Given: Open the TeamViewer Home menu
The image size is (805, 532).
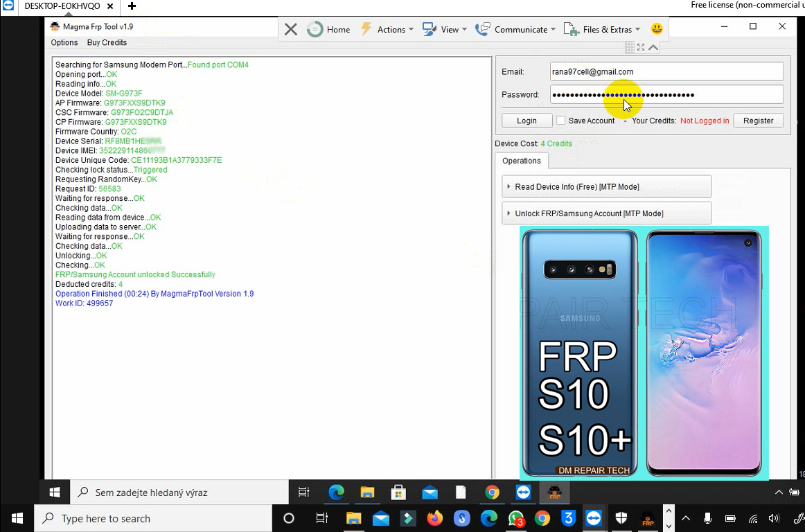Looking at the screenshot, I should pyautogui.click(x=328, y=29).
